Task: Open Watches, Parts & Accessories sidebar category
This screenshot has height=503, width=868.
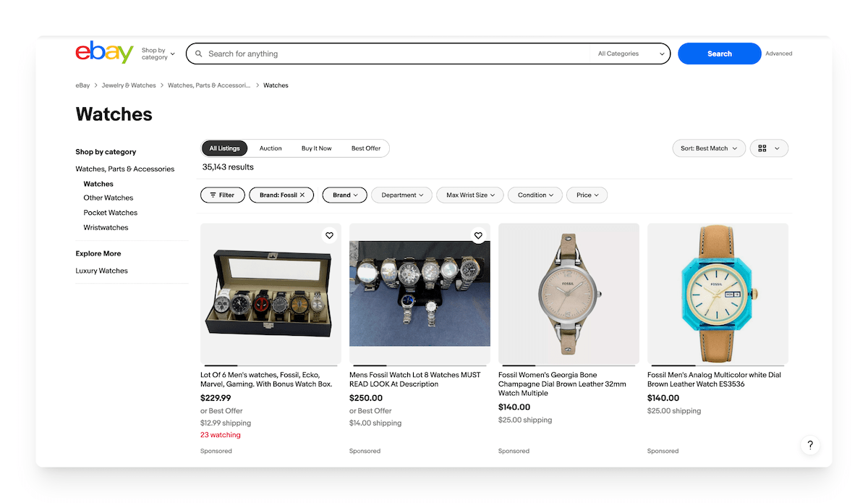Action: pos(125,169)
